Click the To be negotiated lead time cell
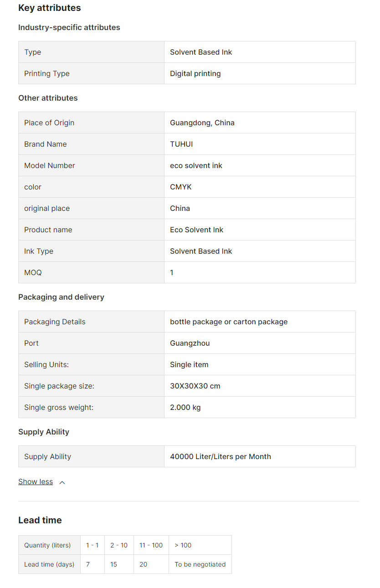 200,564
